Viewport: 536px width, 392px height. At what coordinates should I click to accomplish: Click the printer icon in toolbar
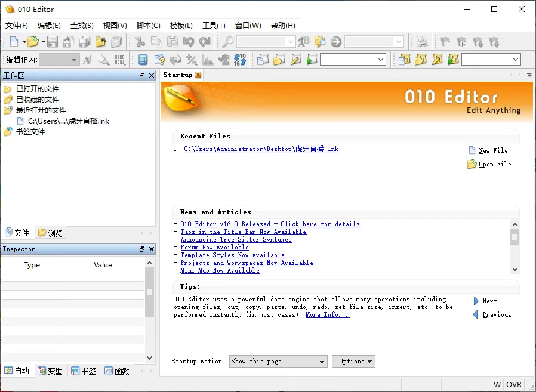tap(422, 42)
